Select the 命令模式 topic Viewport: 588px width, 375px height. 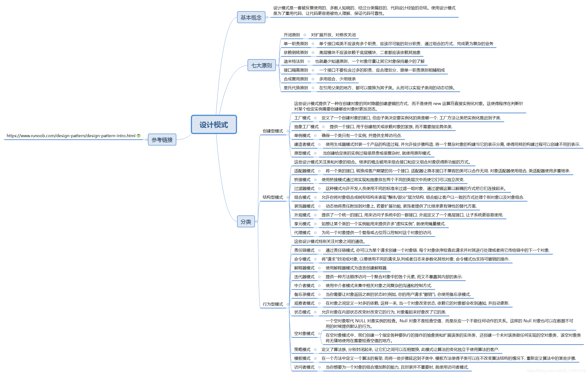(x=302, y=259)
